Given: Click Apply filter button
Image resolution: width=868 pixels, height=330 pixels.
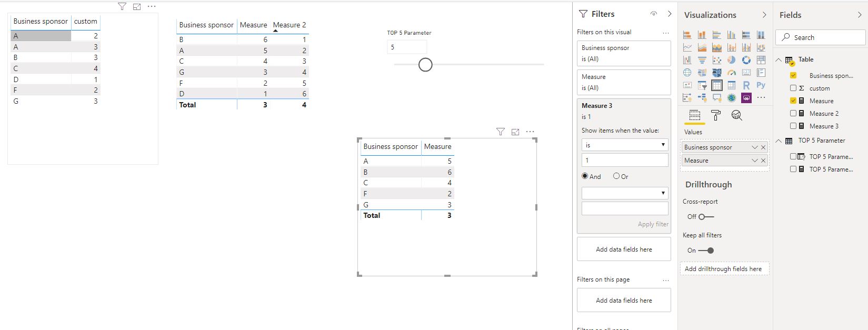Looking at the screenshot, I should click(653, 224).
